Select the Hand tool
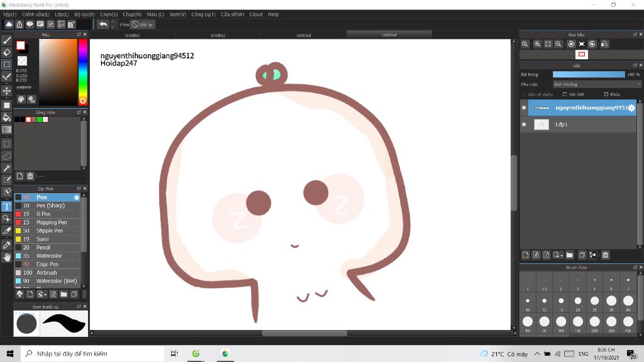Screen dimensions: 644x362 point(6,257)
